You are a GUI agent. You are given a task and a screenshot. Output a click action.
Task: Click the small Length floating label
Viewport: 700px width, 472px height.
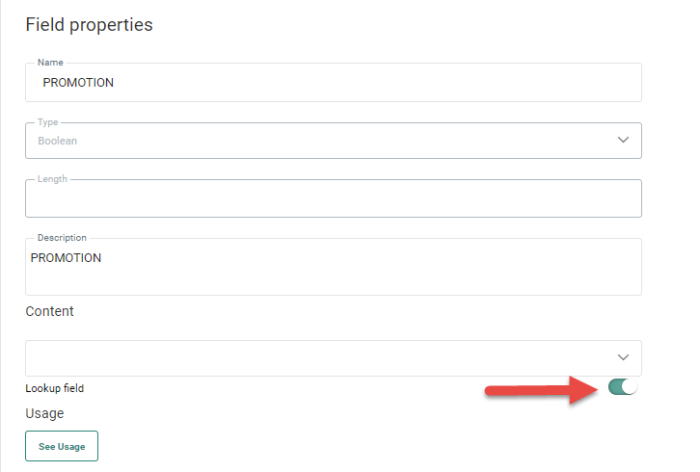tap(53, 179)
